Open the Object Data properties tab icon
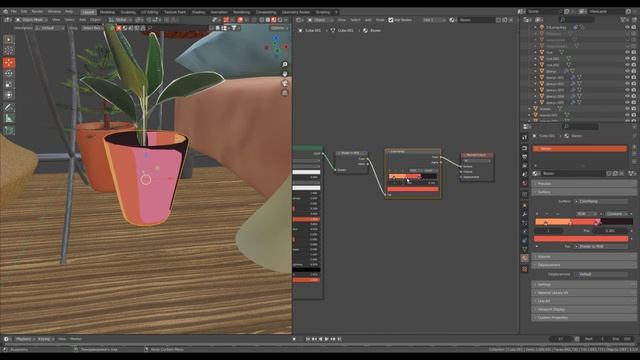Screen dimensions: 640x360 (525, 249)
